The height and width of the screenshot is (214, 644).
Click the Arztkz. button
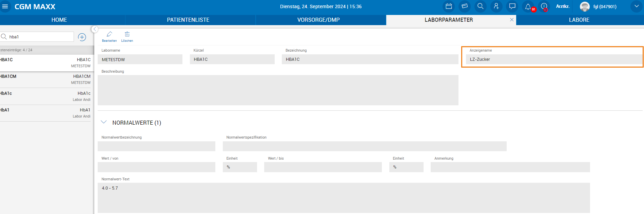(563, 6)
